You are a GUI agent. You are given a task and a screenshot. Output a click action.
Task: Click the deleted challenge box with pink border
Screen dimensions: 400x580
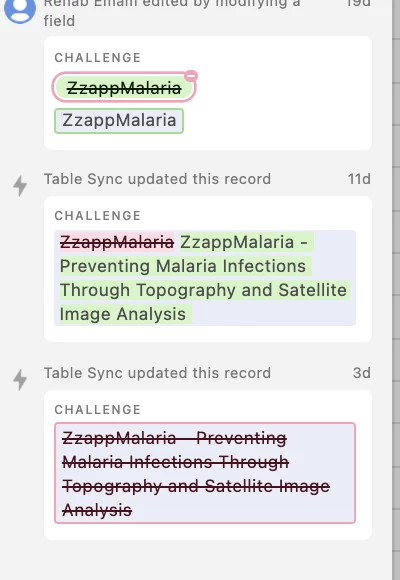click(205, 473)
